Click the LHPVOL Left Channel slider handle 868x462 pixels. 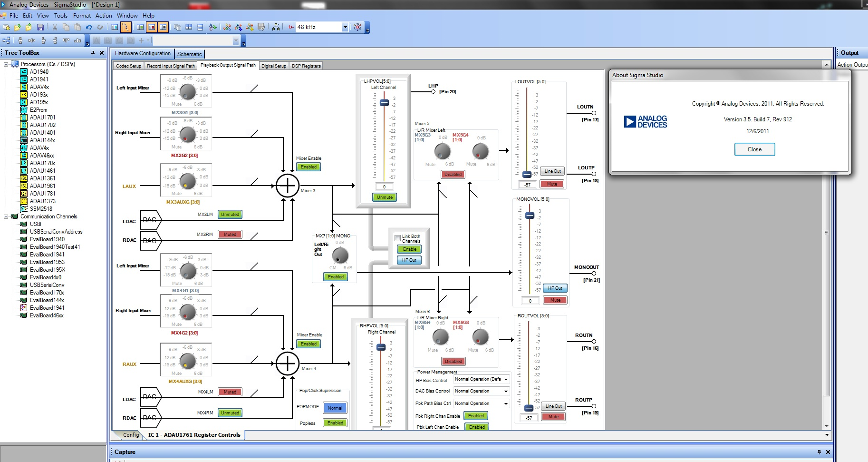point(384,103)
